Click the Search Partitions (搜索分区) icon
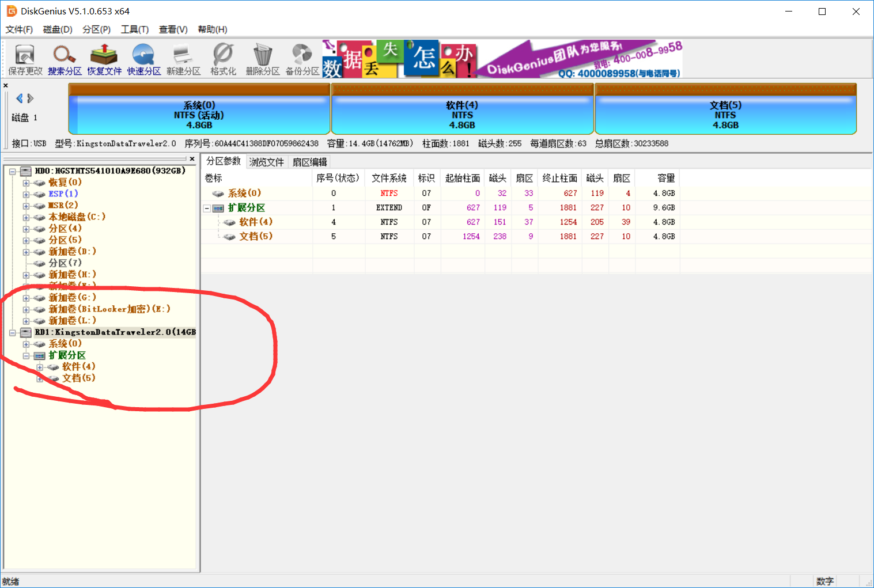The height and width of the screenshot is (588, 874). point(65,59)
